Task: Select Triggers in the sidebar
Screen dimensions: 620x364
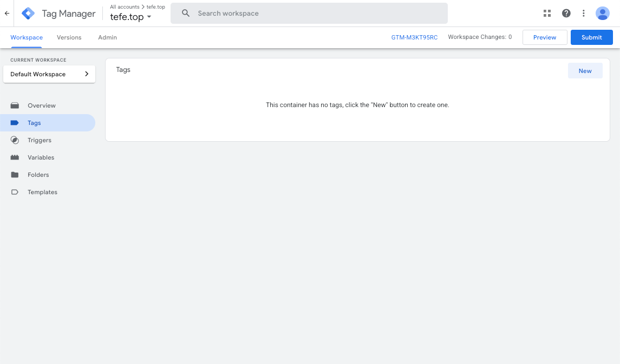Action: coord(40,140)
